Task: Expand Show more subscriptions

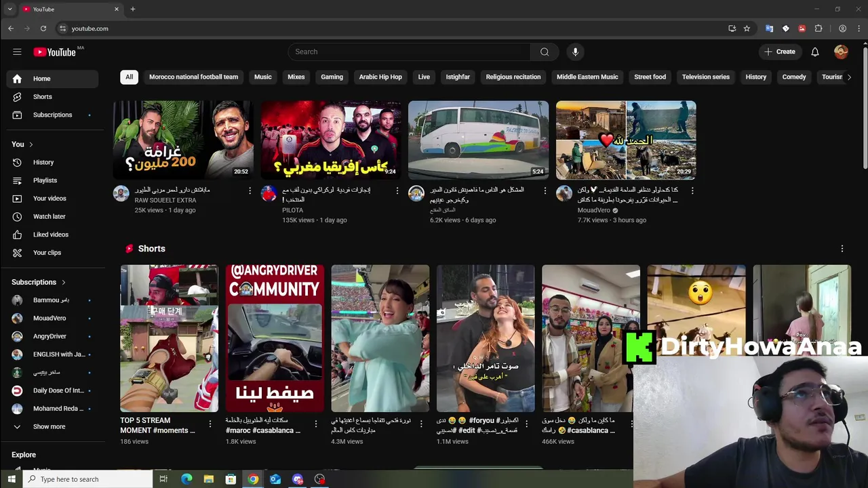Action: point(52,426)
